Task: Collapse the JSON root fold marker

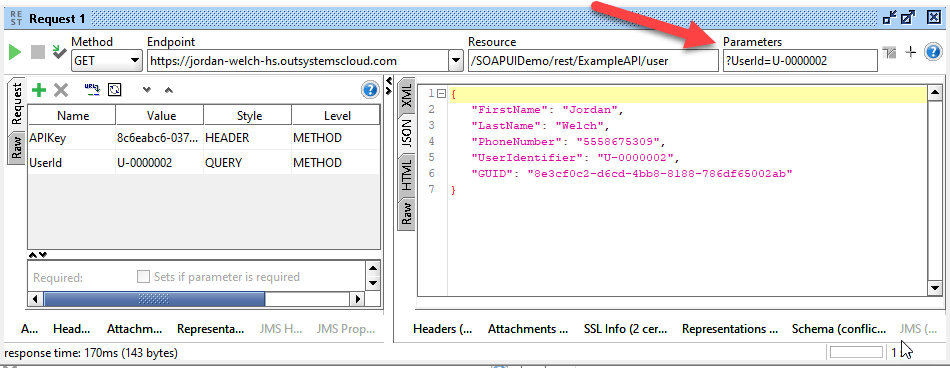Action: tap(441, 94)
